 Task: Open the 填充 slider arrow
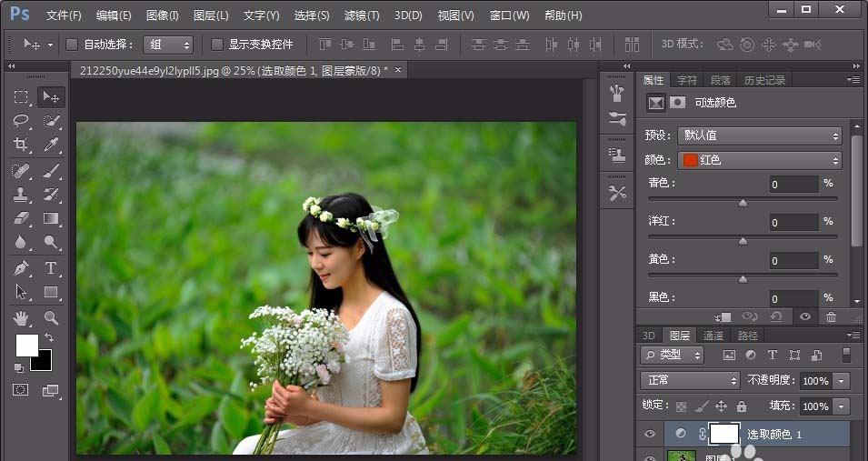point(842,406)
